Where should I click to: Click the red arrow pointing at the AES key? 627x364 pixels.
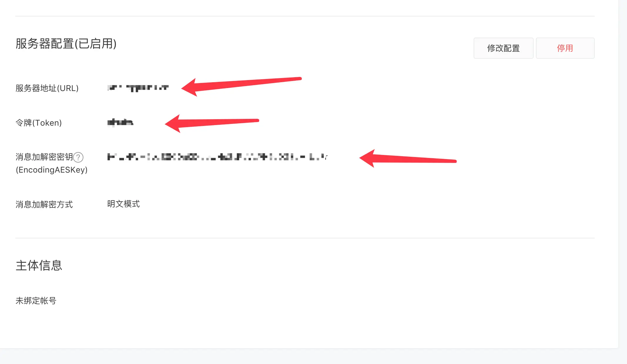[x=408, y=158]
